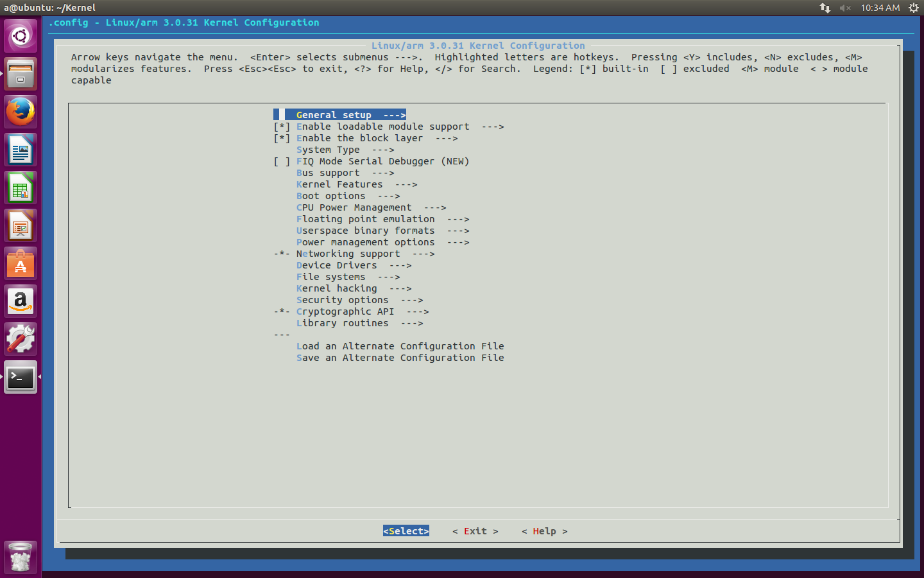Open Ubuntu Dash search launcher

(x=21, y=36)
